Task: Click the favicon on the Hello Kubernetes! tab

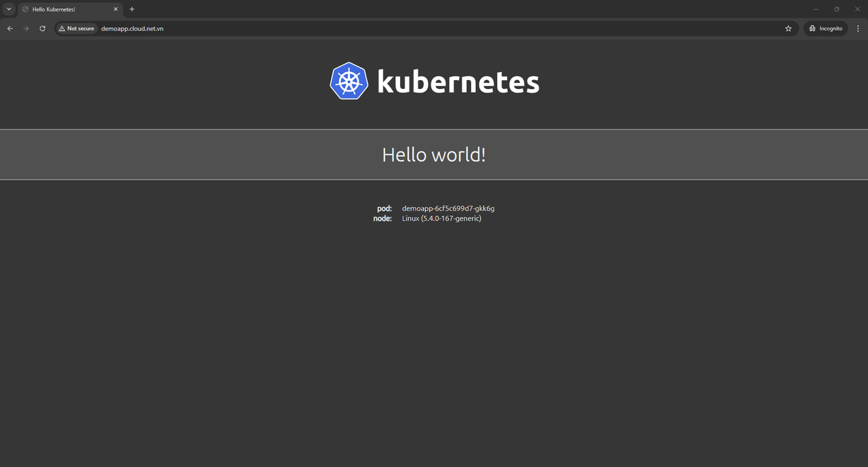Action: point(26,10)
